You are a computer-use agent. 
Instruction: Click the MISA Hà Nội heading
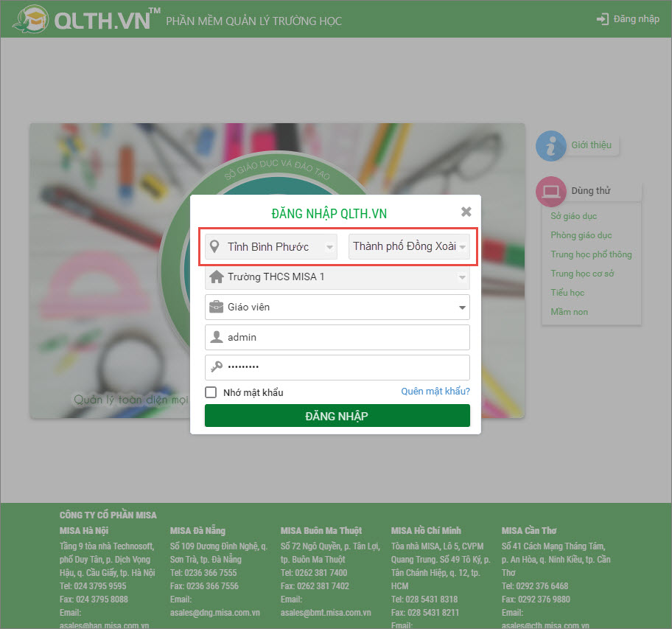[x=84, y=531]
